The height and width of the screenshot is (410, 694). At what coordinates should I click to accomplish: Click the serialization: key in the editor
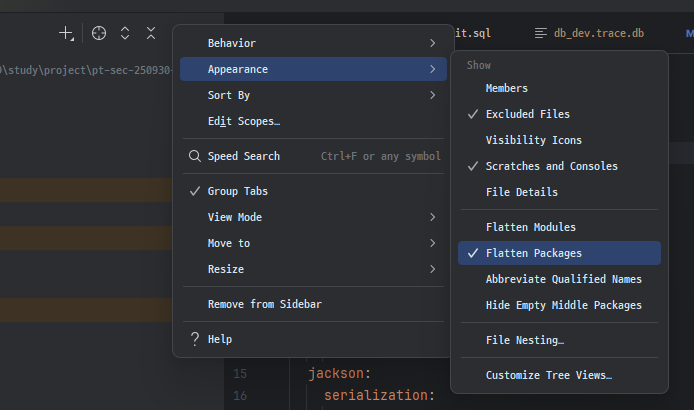(379, 395)
